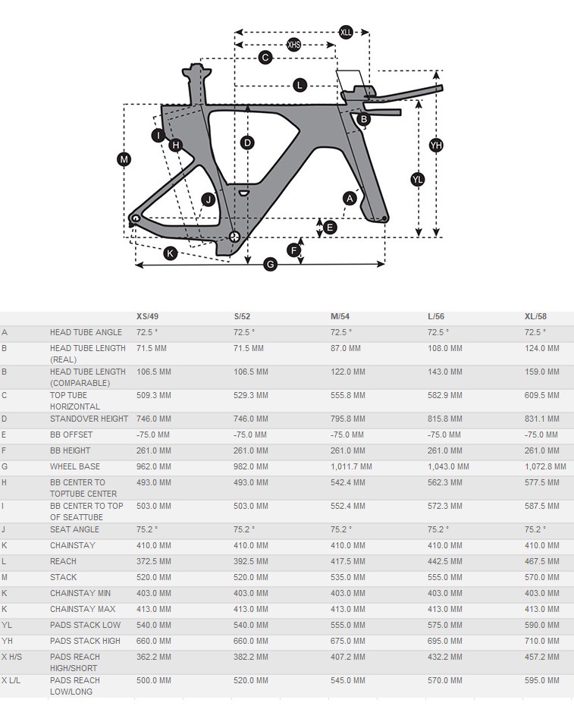Image resolution: width=574 pixels, height=728 pixels.
Task: Select the 595.0 MM pads reach value
Action: [x=542, y=681]
